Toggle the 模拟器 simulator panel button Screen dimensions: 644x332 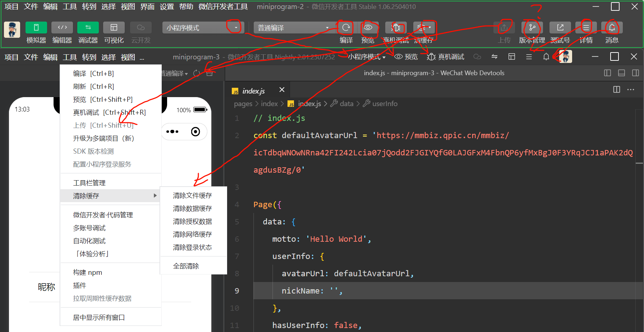click(x=36, y=28)
